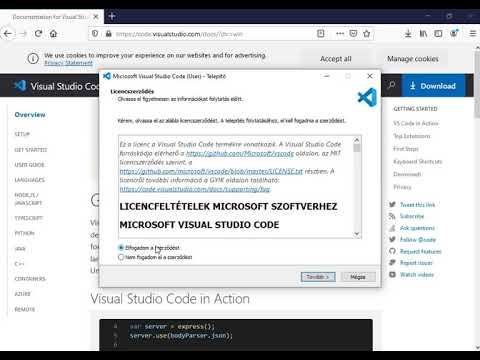The image size is (480, 360).
Task: Open the Privacy Statement link
Action: coord(68,63)
